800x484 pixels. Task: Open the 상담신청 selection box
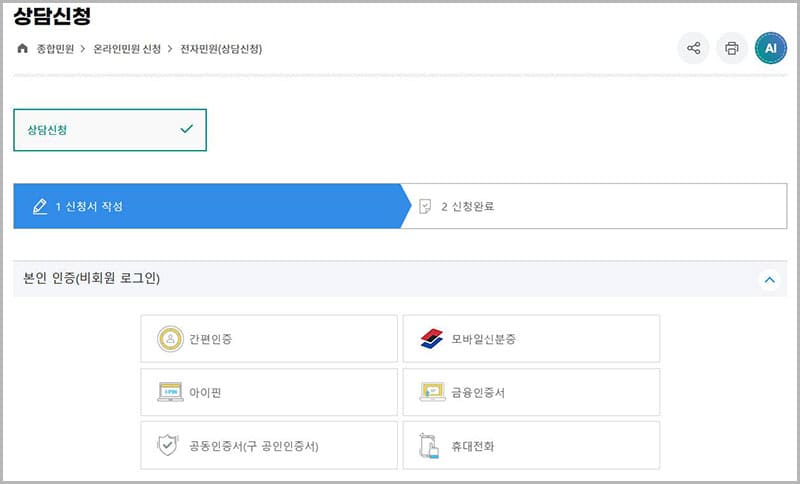pyautogui.click(x=110, y=130)
